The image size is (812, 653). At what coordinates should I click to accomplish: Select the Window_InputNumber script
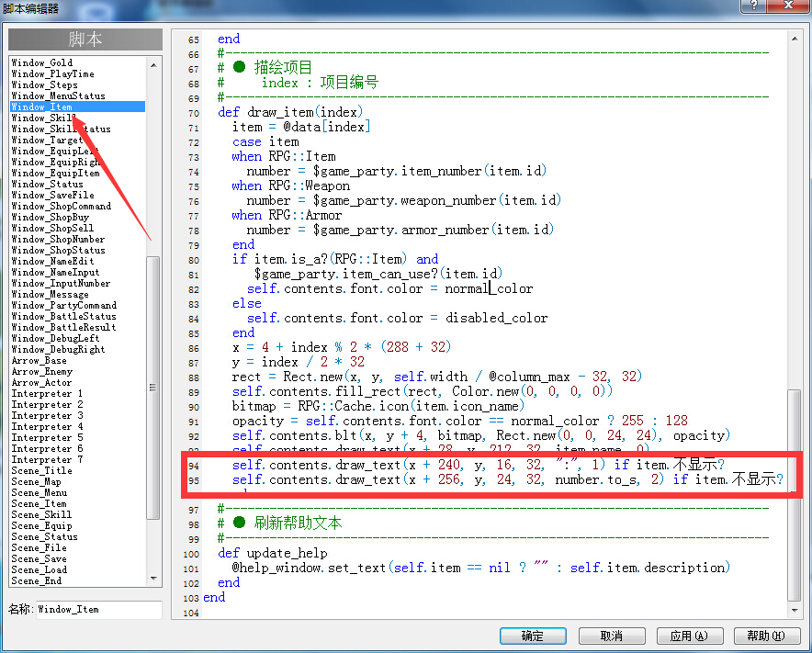click(x=61, y=283)
